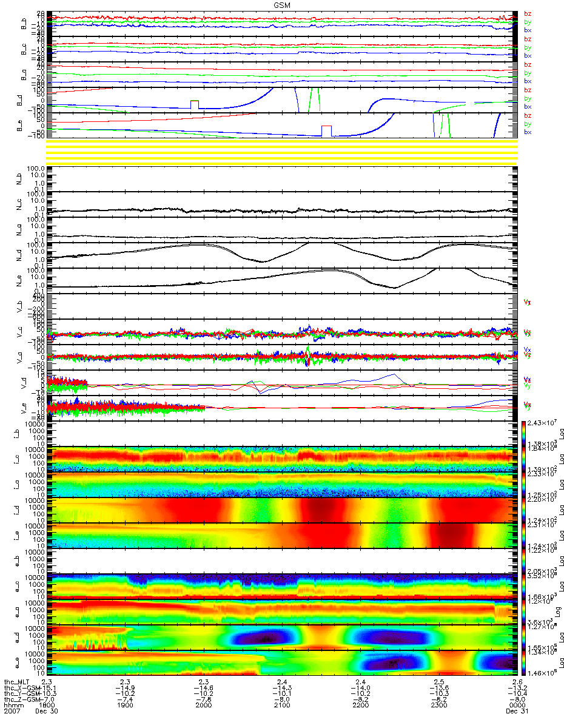Click inside the i_c ion spectrogram panel
Viewport: 564px width, 728px height.
282,459
